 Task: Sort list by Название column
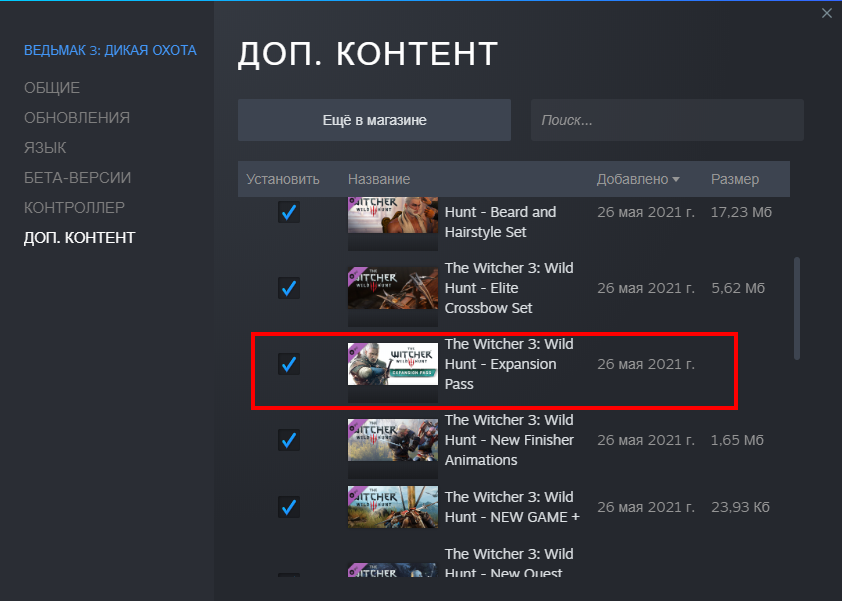click(379, 179)
